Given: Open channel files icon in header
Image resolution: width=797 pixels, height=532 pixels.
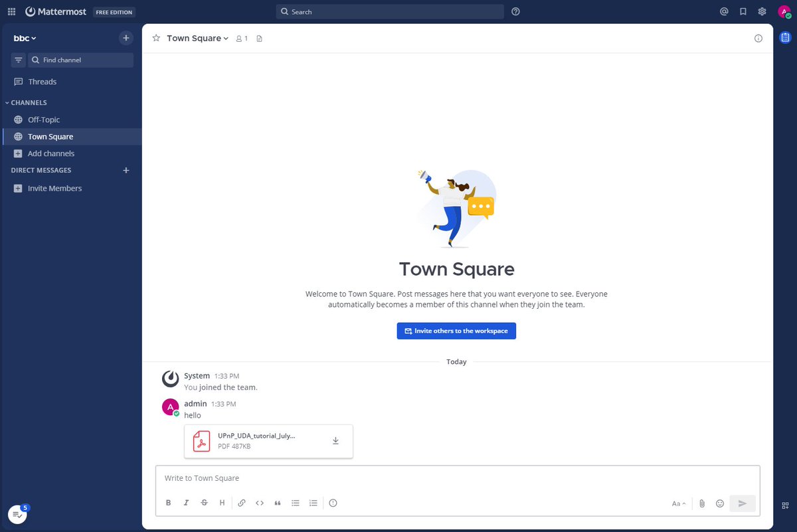Looking at the screenshot, I should click(x=259, y=39).
